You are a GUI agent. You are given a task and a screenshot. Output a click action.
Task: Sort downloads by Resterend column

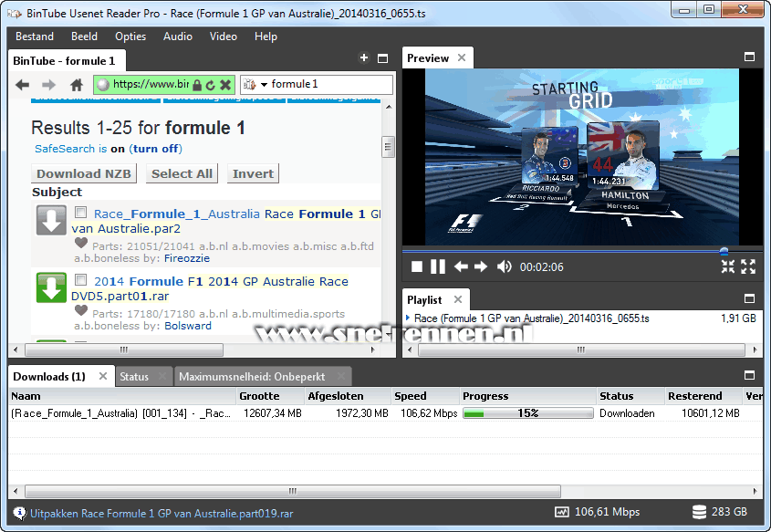[x=703, y=396]
